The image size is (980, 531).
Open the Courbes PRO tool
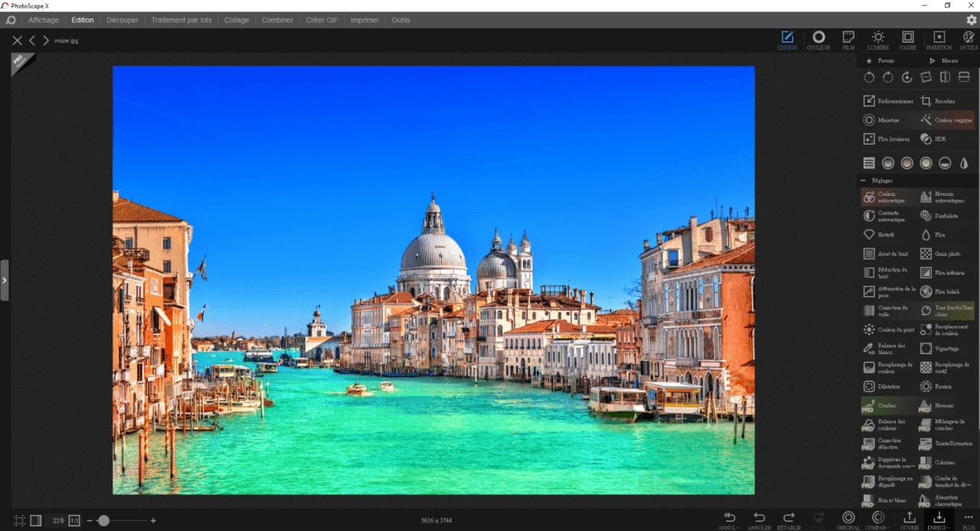click(x=888, y=406)
